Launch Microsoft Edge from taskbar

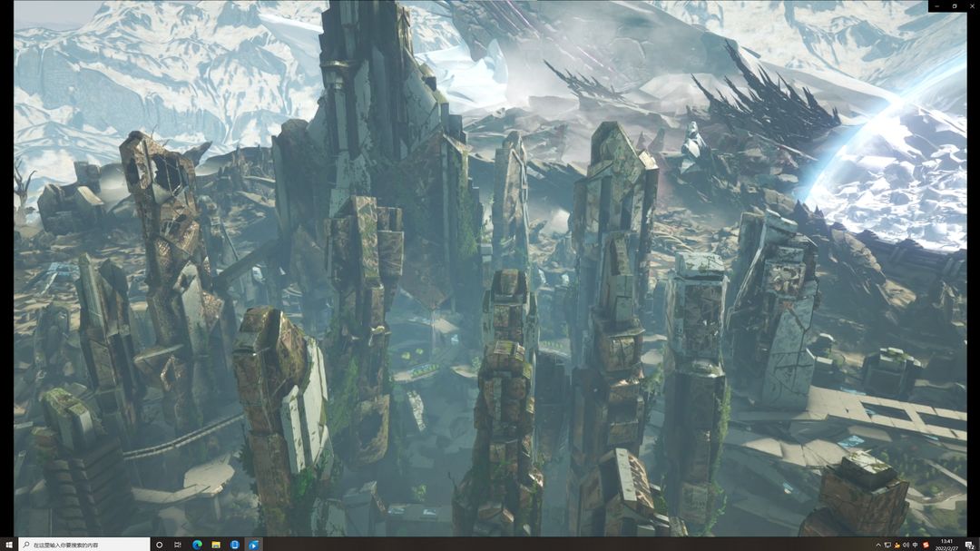[197, 545]
